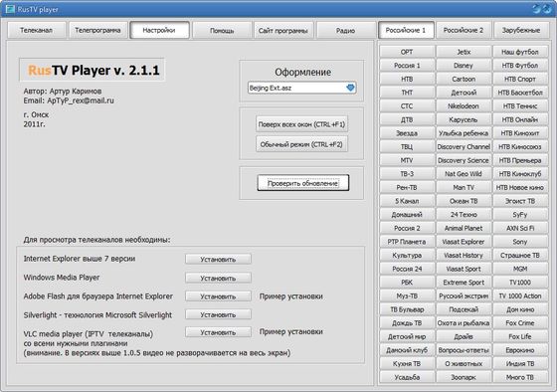Open the РБК channel
This screenshot has width=557, height=392.
[407, 283]
